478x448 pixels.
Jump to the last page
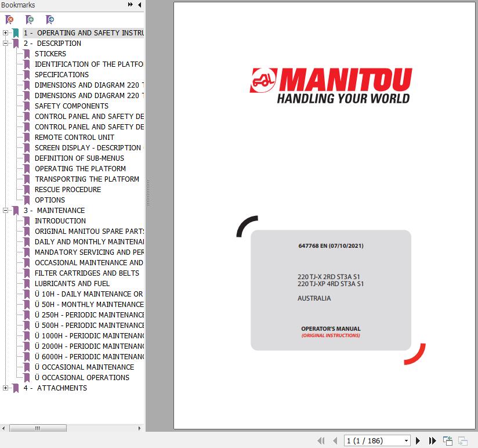click(x=432, y=440)
